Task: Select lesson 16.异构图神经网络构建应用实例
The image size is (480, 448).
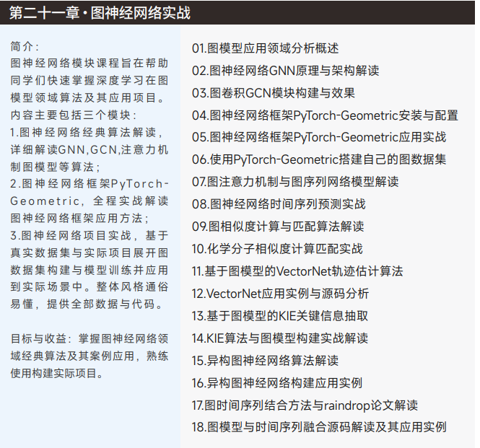Action: (277, 383)
